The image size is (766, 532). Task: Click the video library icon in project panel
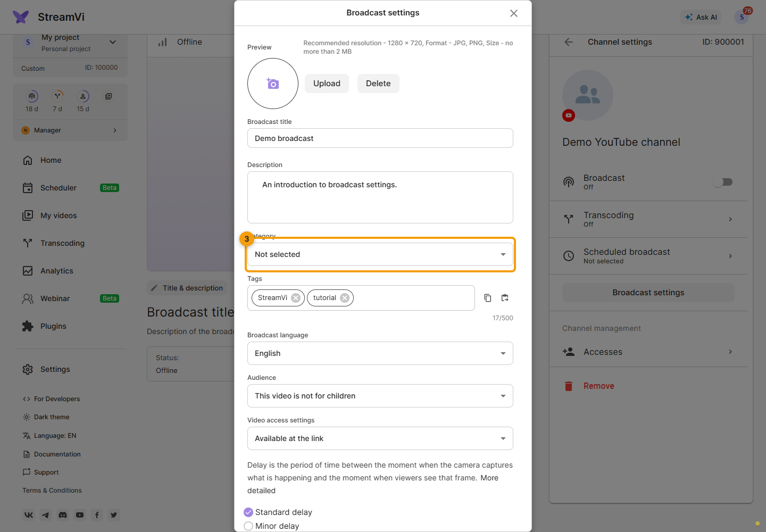pos(109,96)
